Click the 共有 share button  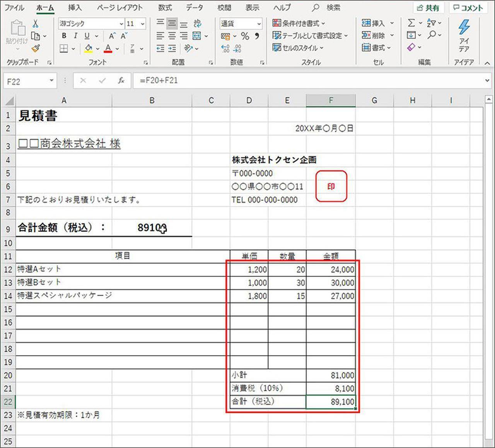[x=428, y=8]
